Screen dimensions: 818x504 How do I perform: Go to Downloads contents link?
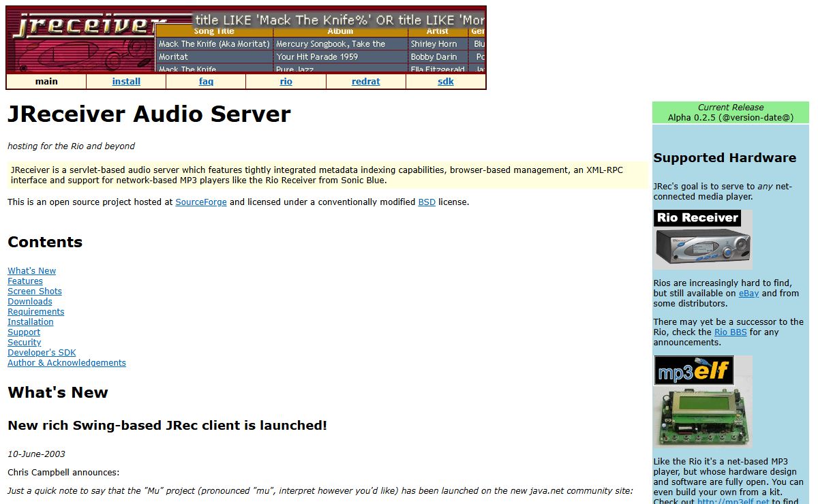[30, 302]
